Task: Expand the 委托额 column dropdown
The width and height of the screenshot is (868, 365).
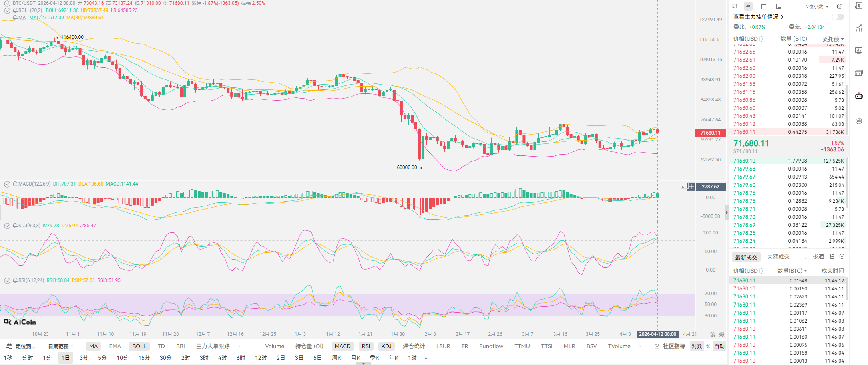Action: coord(833,39)
